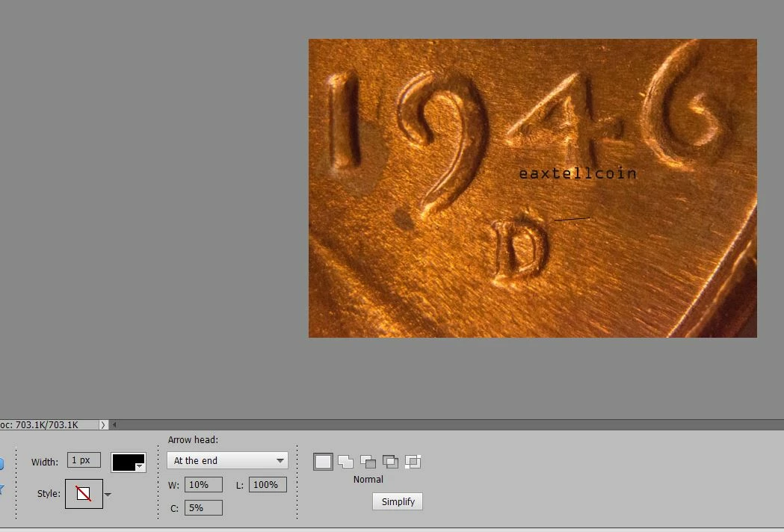Focus the line Width field
This screenshot has height=532, width=784.
tap(84, 460)
